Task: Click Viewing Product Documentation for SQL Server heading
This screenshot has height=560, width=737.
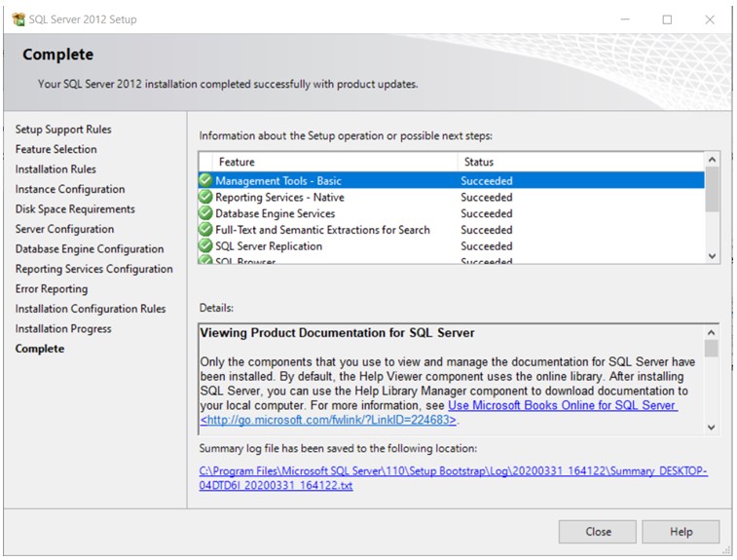Action: 337,333
